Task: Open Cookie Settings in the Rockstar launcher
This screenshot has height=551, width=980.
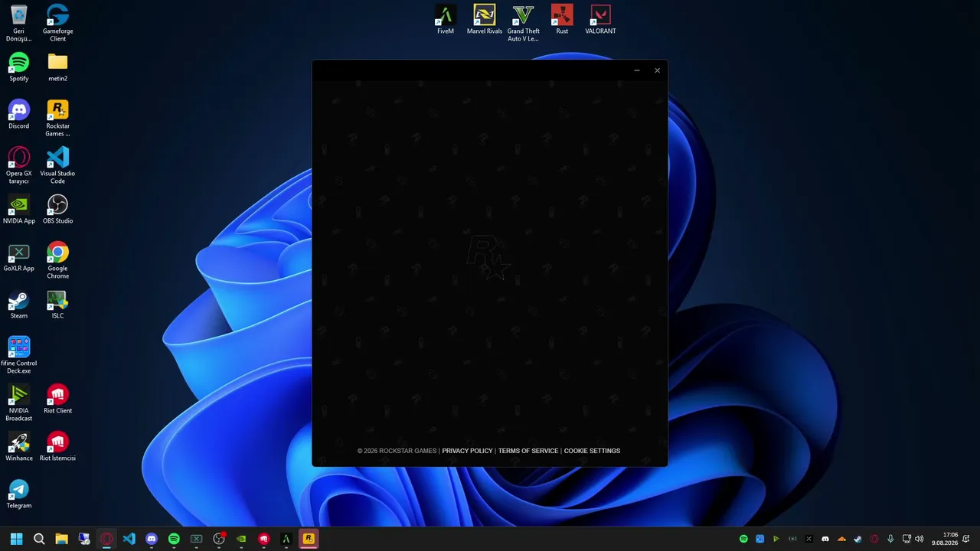Action: (592, 451)
